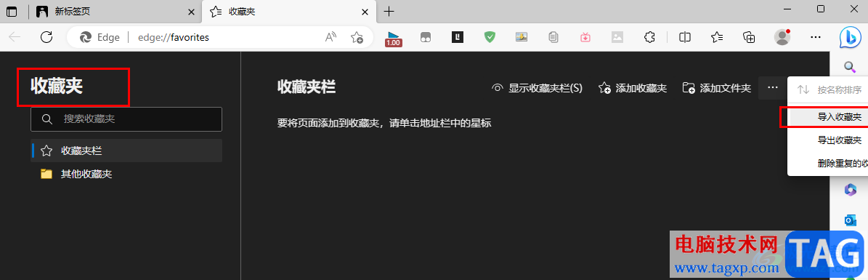This screenshot has width=868, height=280.
Task: Open the Tampermonkey extension icon
Action: (x=425, y=37)
